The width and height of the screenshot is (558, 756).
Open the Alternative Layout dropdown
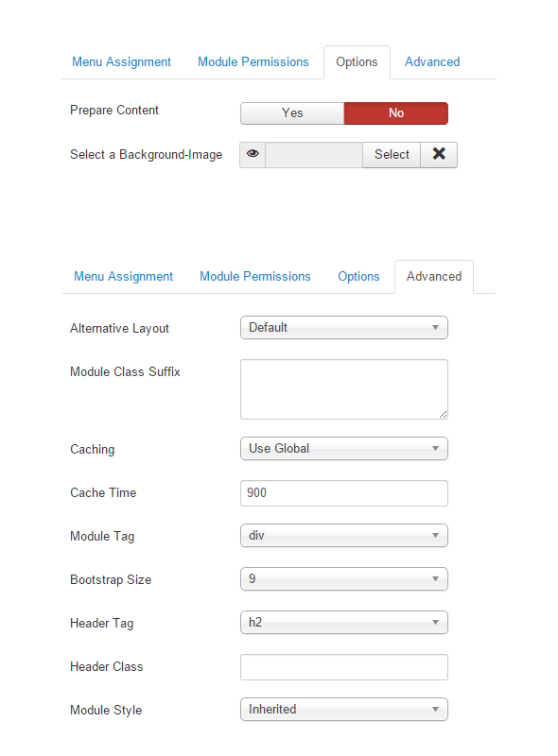click(x=344, y=327)
